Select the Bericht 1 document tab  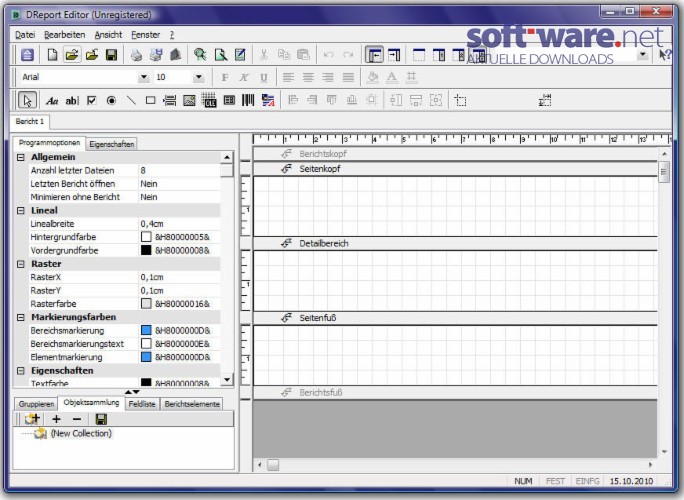tap(30, 122)
